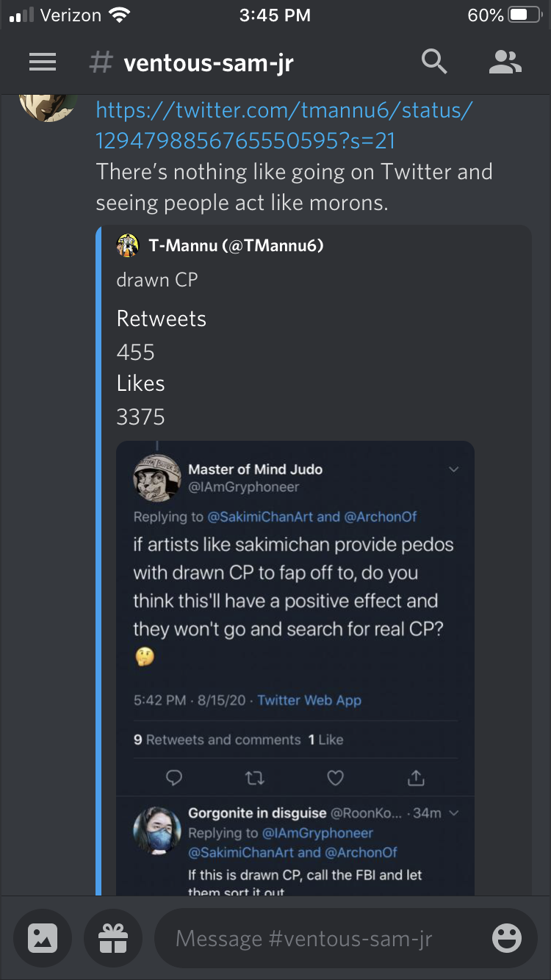551x980 pixels.
Task: Expand chevron on Master of Mind Judo tweet
Action: (x=453, y=469)
